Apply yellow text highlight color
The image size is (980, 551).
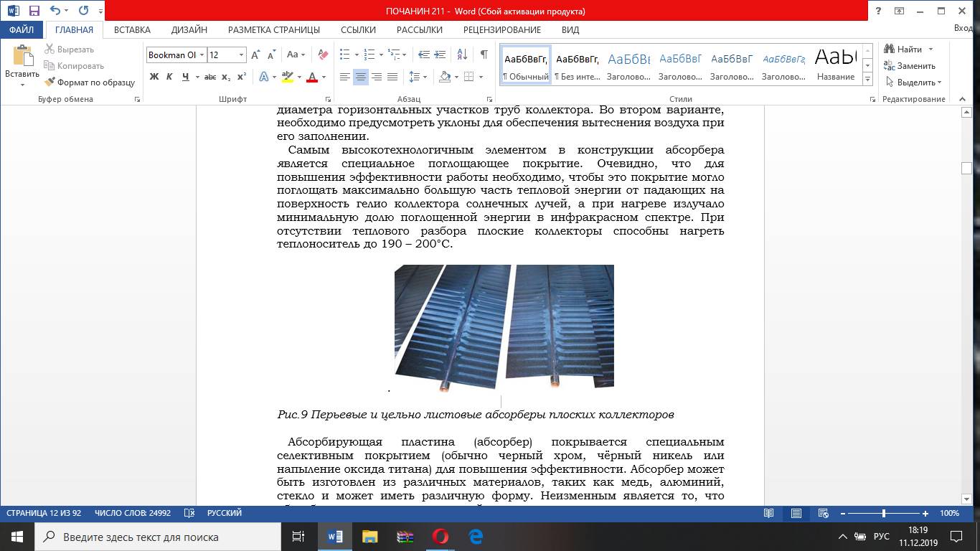point(287,77)
